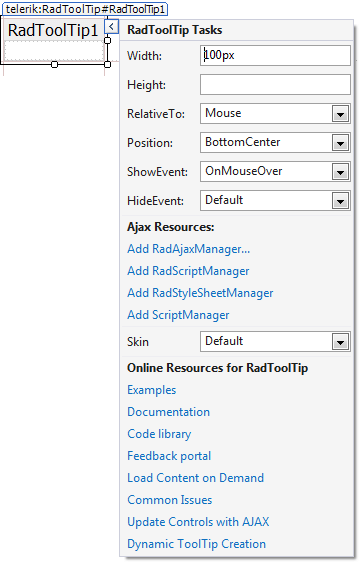
Task: Click the RelativeTo label
Action: click(156, 114)
